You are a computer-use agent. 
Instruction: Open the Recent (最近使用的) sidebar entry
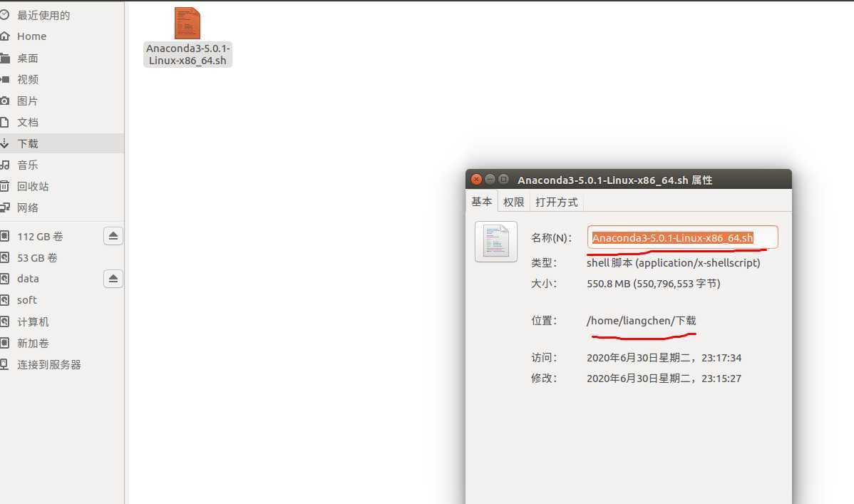[61, 15]
